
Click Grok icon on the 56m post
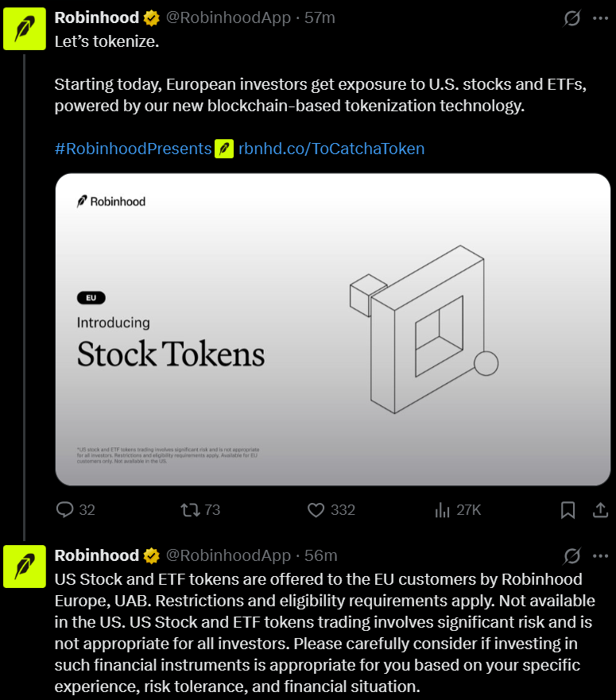(x=571, y=555)
